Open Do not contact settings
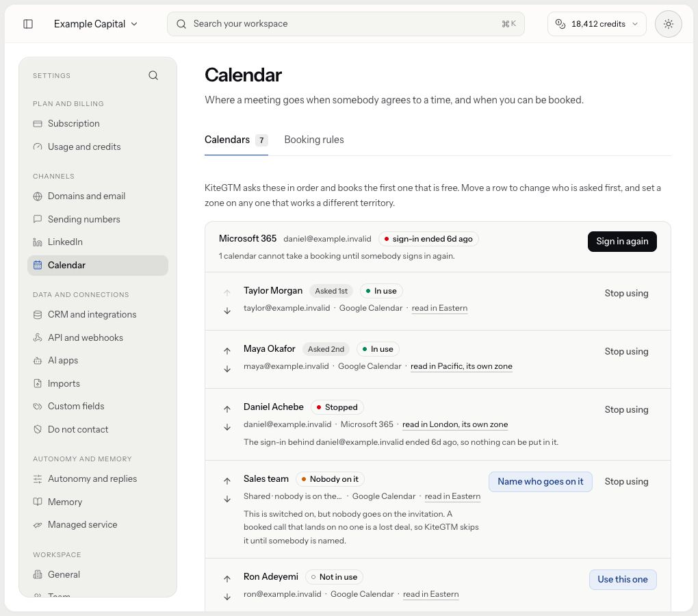This screenshot has width=698, height=616. 98,430
